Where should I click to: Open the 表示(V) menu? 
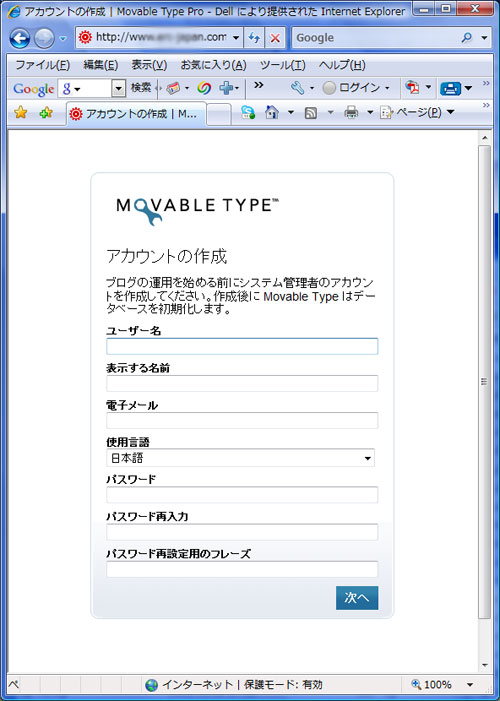149,65
